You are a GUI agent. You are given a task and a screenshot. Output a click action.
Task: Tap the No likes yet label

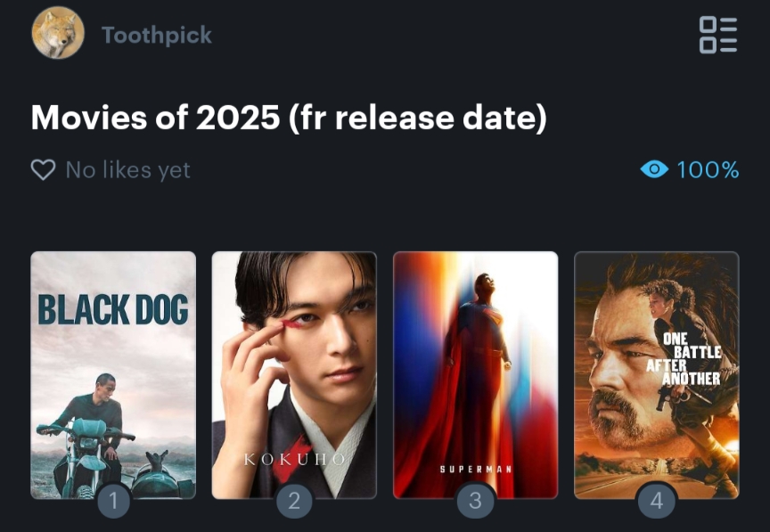[127, 170]
